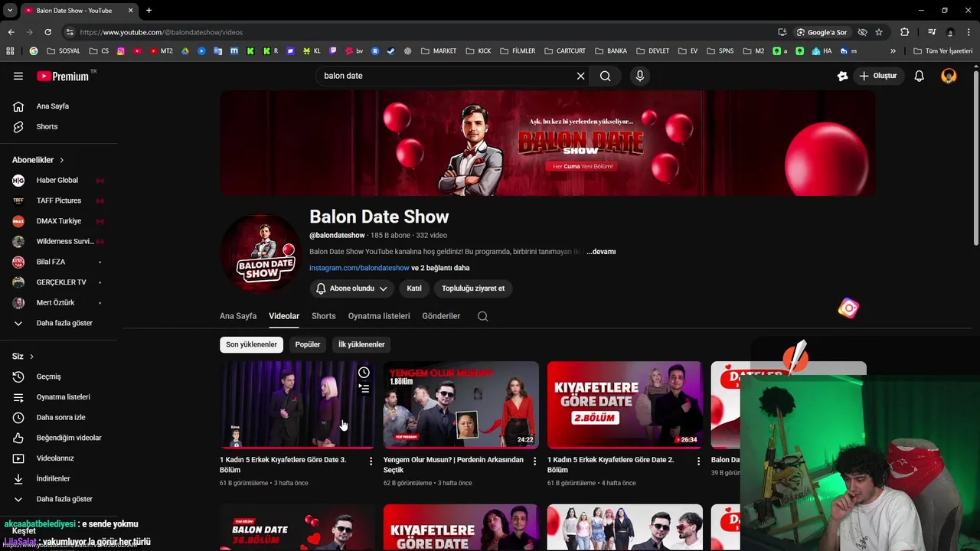The width and height of the screenshot is (980, 551).
Task: Click the Oluştur create button
Action: coord(877,76)
